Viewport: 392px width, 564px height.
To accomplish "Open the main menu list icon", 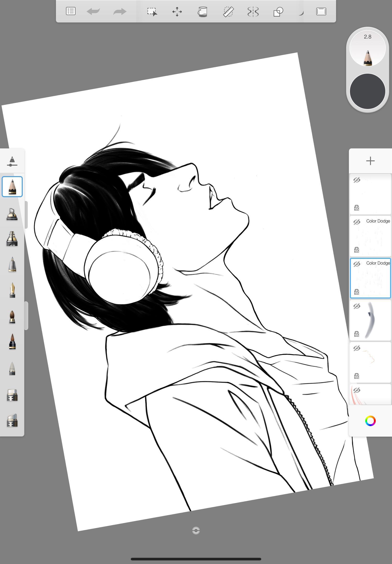I will [71, 11].
